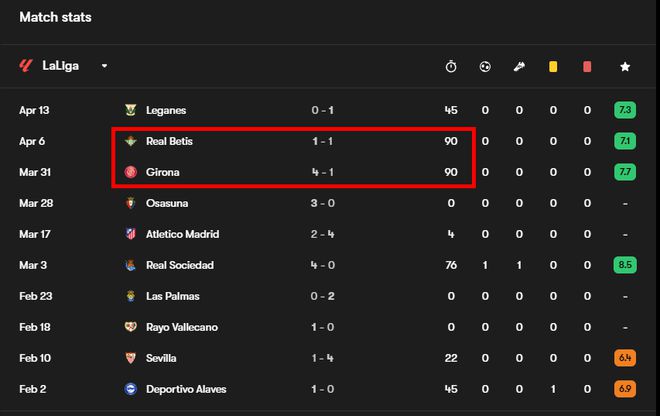
Task: Click the Real Sociedad club crest
Action: click(130, 265)
